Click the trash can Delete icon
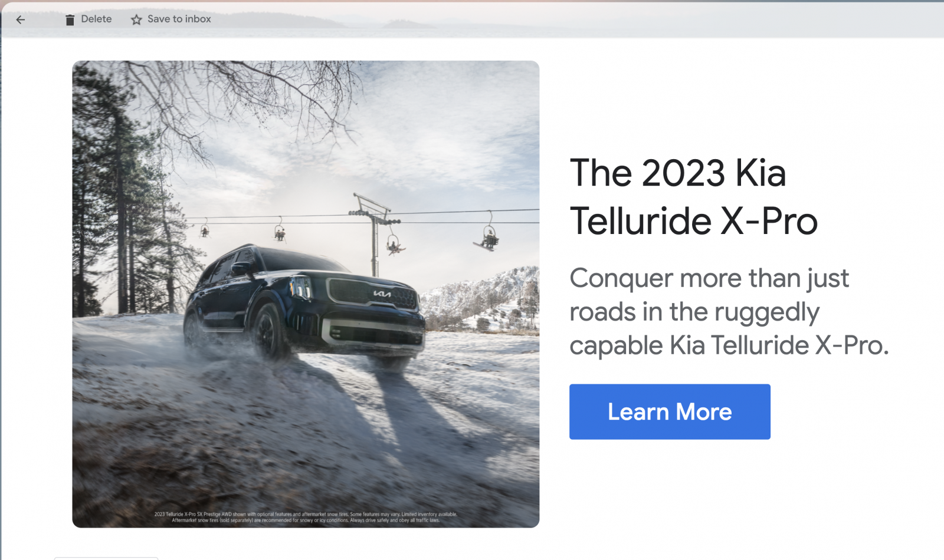 70,19
